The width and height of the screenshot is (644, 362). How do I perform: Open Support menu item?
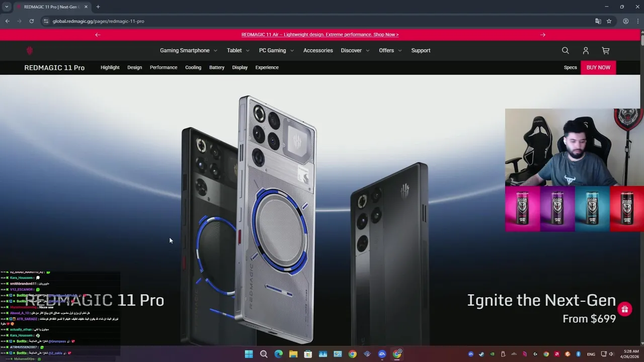[421, 50]
